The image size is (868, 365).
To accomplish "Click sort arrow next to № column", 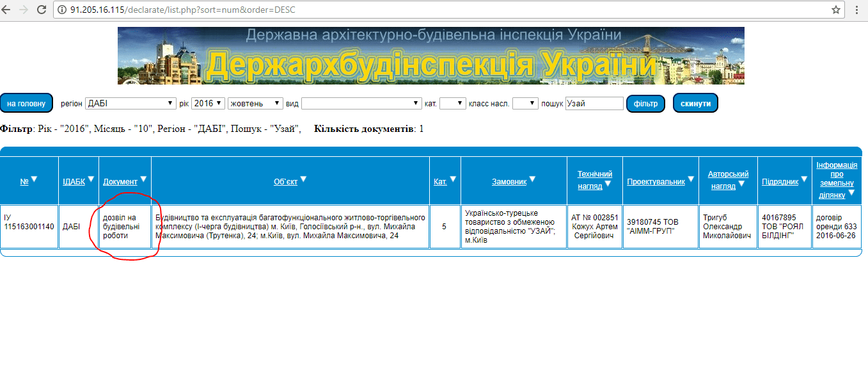I will coord(34,179).
